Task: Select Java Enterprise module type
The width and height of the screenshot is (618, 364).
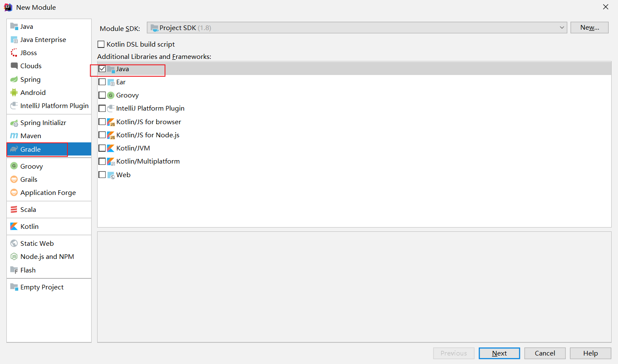Action: [x=49, y=40]
